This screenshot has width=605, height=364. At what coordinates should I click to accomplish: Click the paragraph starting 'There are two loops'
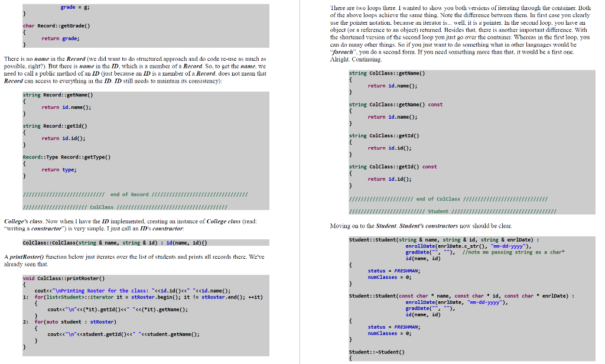click(x=460, y=34)
